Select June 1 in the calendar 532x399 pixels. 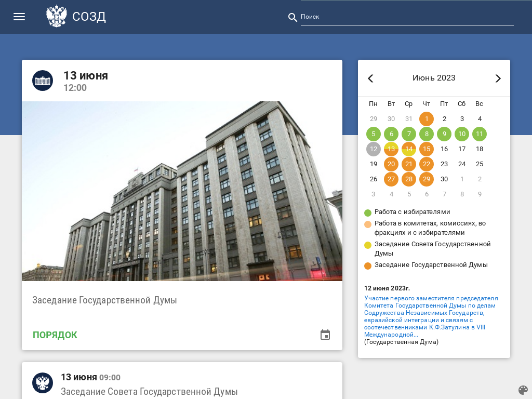tap(427, 119)
